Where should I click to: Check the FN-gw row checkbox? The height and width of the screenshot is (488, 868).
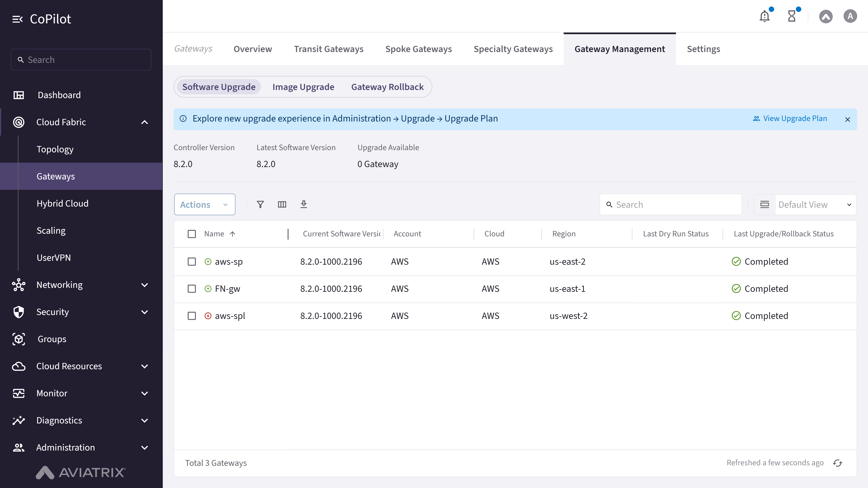pos(192,289)
